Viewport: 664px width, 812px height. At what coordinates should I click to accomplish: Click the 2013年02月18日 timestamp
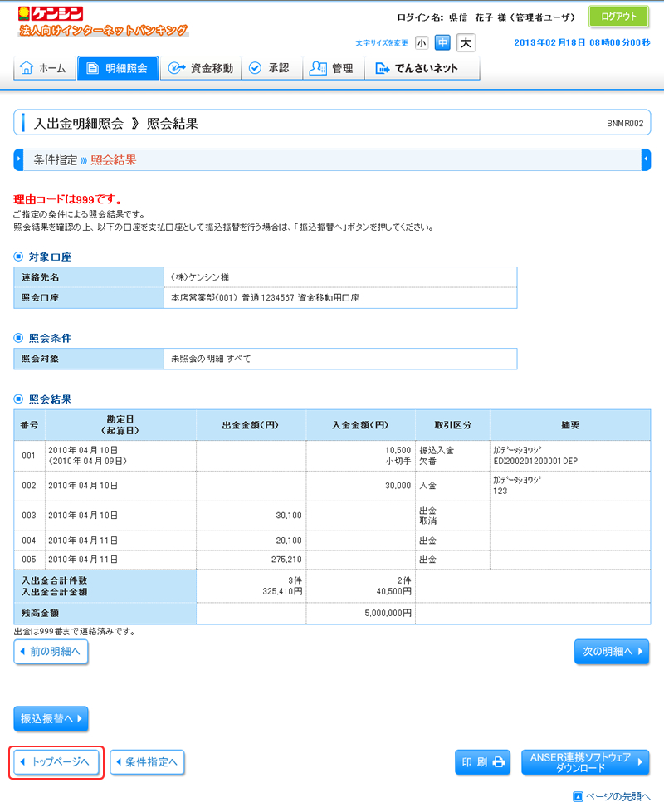tap(582, 42)
